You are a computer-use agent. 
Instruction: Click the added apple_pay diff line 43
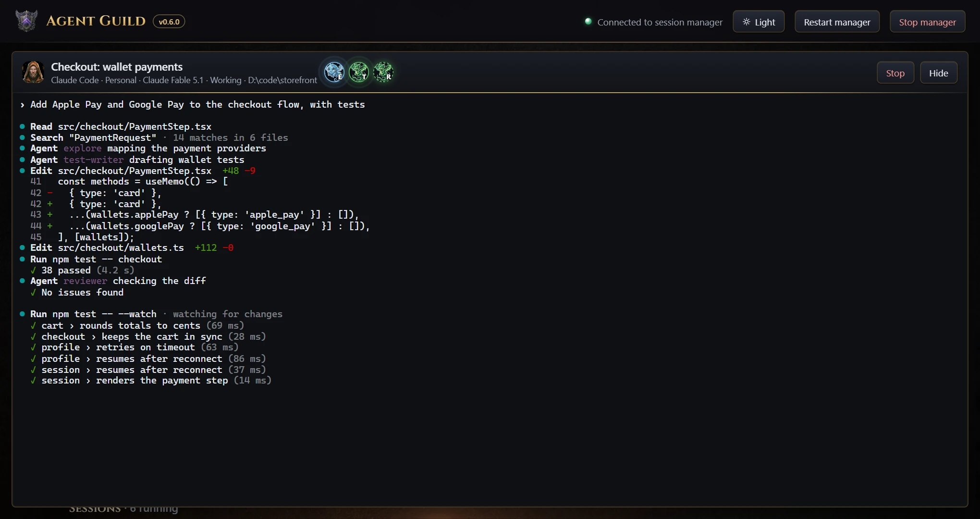coord(195,214)
